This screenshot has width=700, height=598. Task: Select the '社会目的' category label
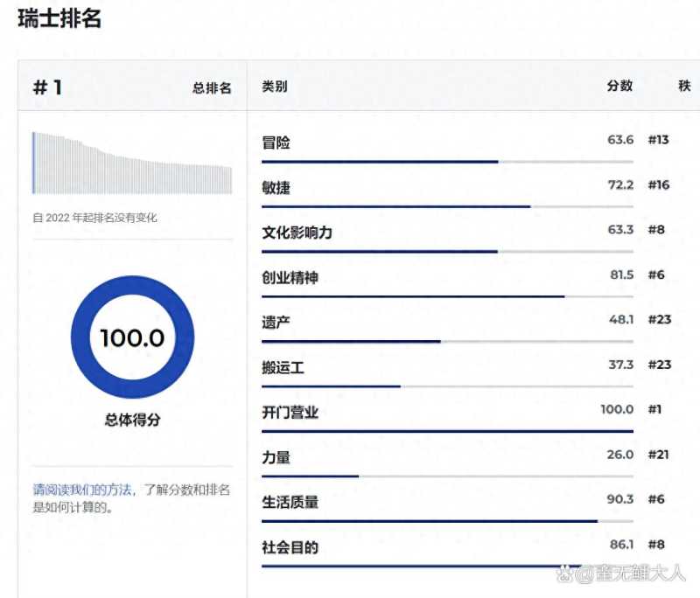[290, 547]
